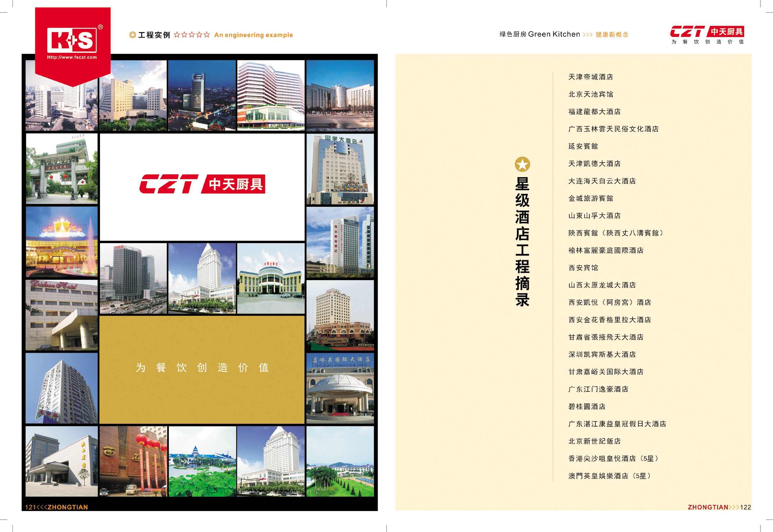The width and height of the screenshot is (773, 532).
Task: Click the CZT 中天厨具 logo in the top right header
Action: 707,35
